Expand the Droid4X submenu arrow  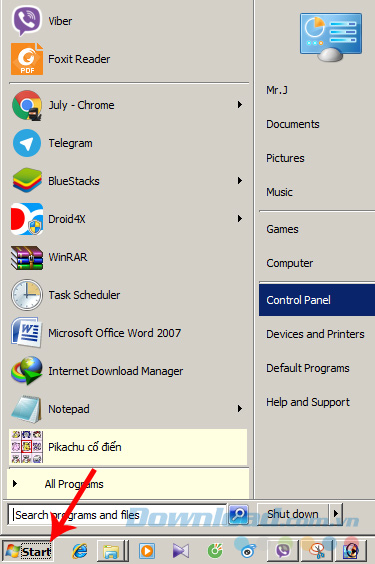(239, 219)
